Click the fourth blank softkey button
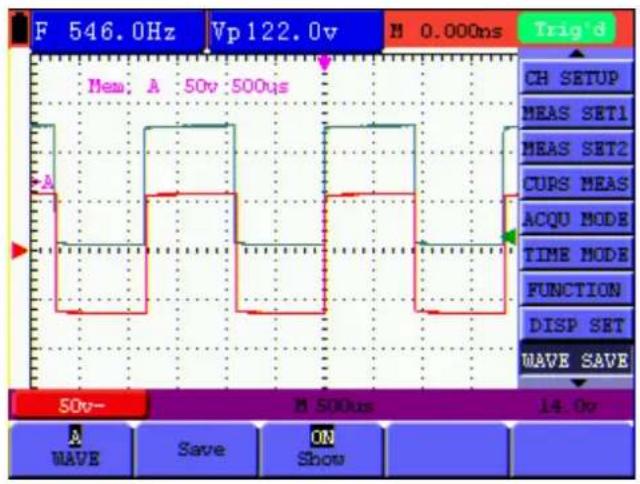Viewport: 640px width, 484px height. click(x=447, y=449)
